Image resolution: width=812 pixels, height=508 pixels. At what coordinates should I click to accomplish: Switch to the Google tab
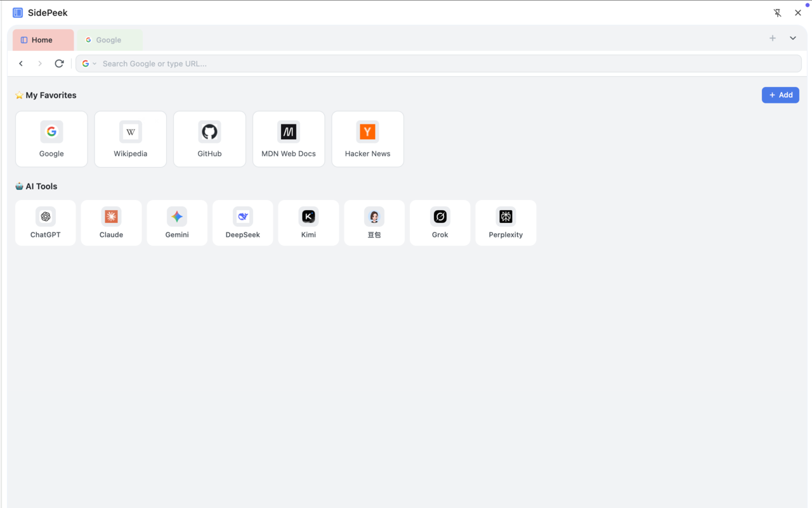pos(110,40)
